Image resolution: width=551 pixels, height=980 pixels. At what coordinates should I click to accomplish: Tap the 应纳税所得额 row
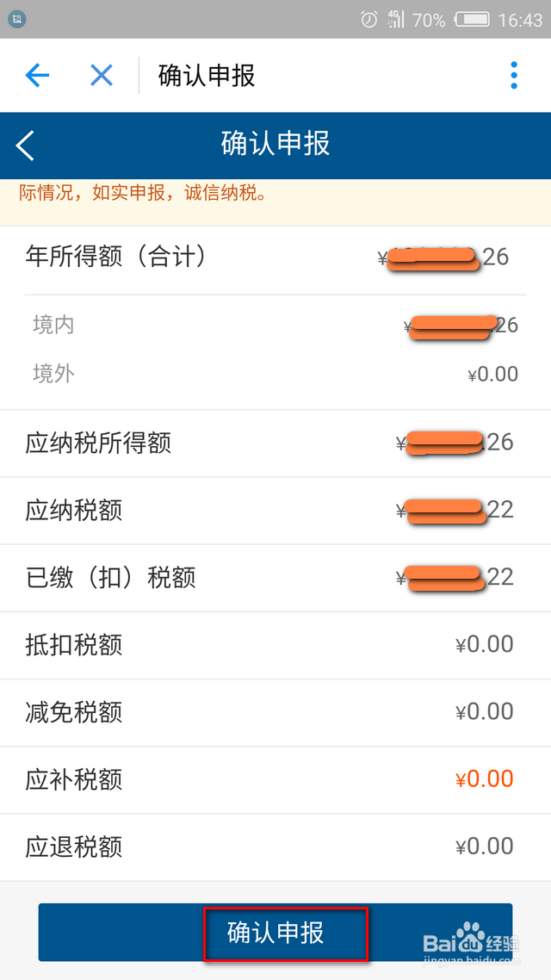(x=275, y=443)
